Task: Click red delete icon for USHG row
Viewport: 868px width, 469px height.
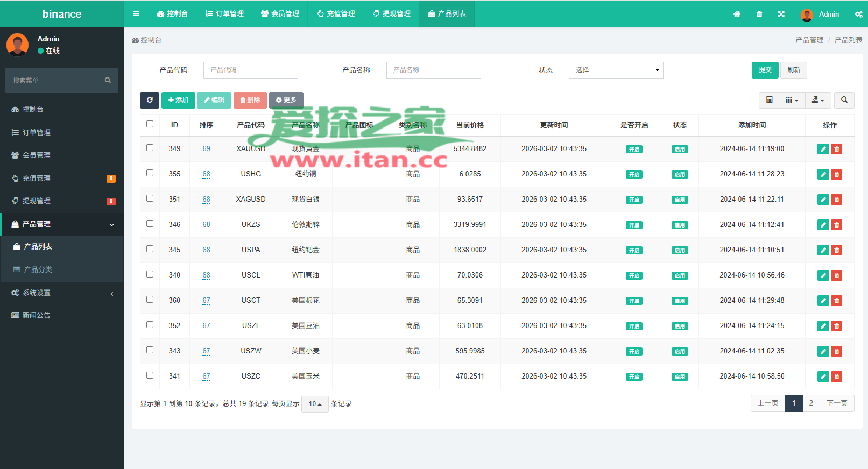Action: [836, 174]
